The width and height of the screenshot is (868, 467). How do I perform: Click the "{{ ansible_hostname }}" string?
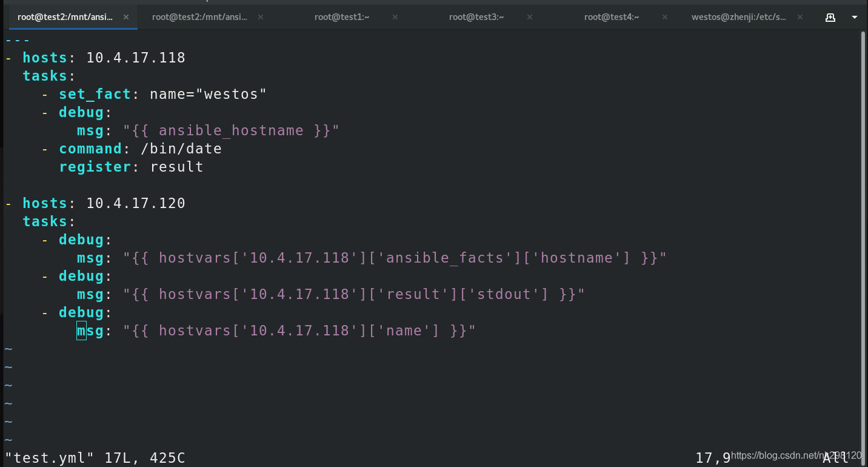click(x=231, y=130)
